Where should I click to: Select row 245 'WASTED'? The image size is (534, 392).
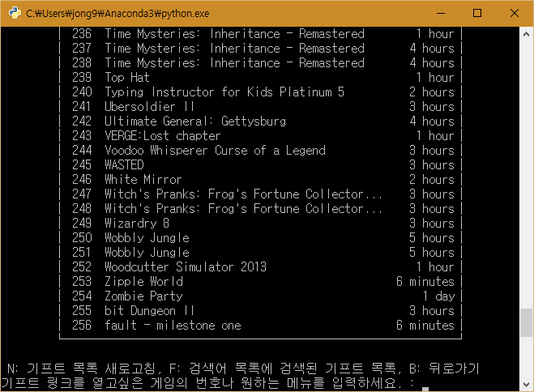click(x=261, y=165)
